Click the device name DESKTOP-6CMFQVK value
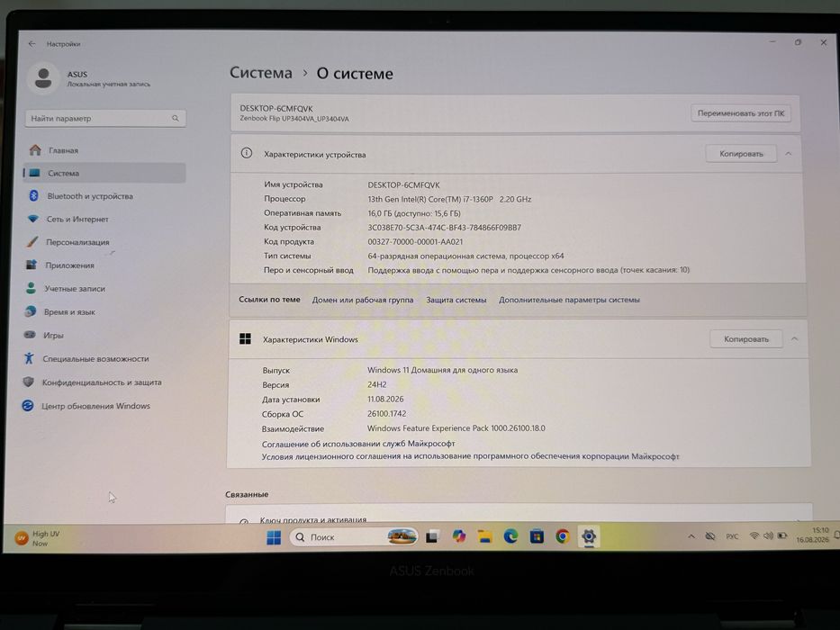 pyautogui.click(x=403, y=185)
